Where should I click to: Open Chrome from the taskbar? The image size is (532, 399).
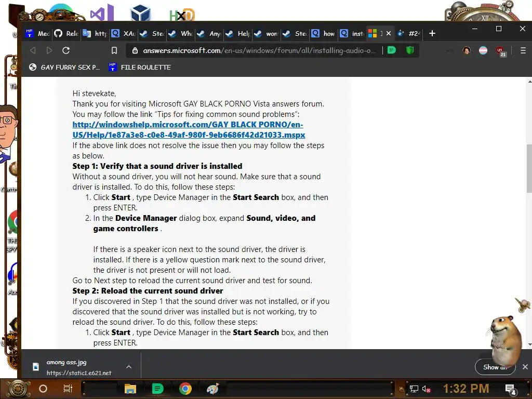click(185, 389)
